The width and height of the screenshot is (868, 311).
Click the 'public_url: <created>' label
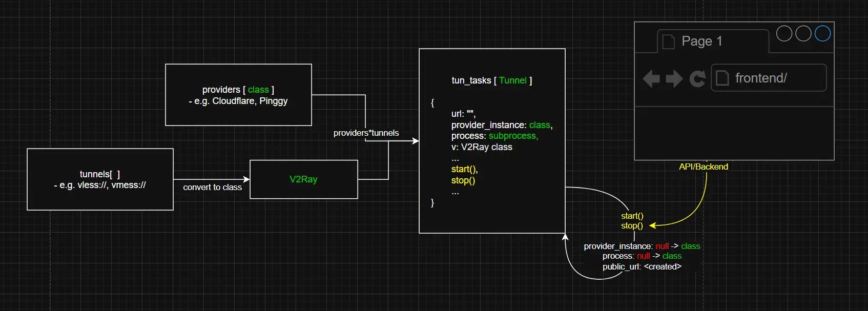click(x=642, y=266)
